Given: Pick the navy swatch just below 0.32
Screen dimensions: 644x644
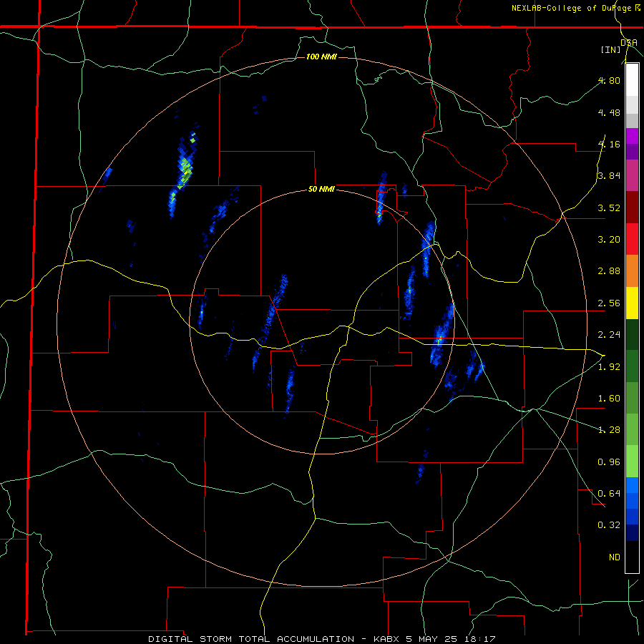Looking at the screenshot, I should [x=632, y=532].
